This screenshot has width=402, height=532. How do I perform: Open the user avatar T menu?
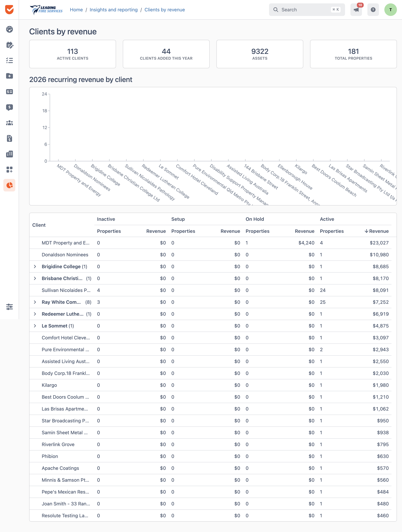click(x=390, y=10)
